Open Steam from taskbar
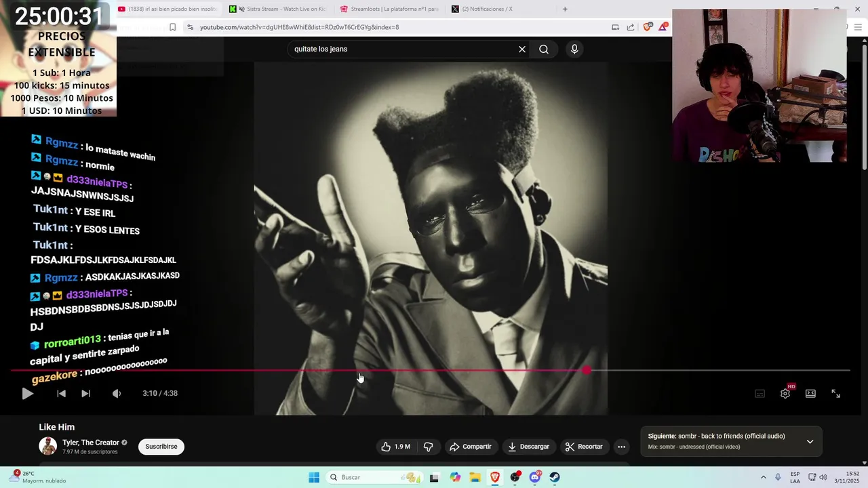 click(x=555, y=477)
